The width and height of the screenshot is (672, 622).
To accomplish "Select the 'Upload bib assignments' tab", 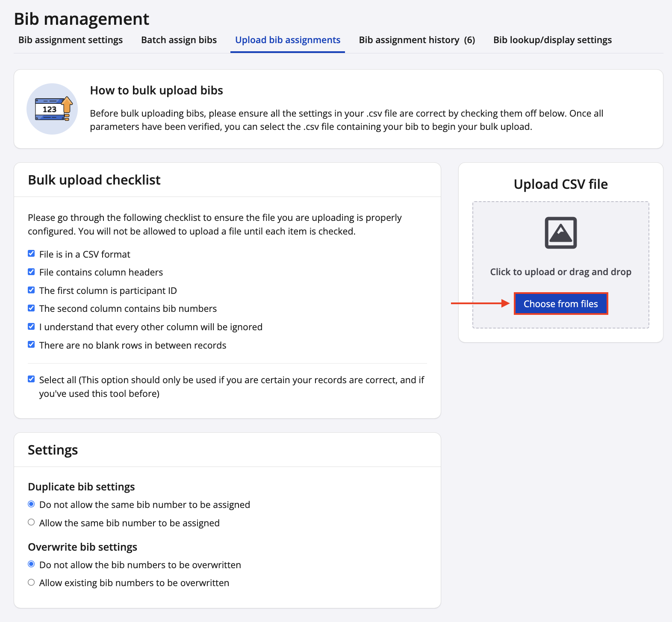I will pyautogui.click(x=288, y=40).
